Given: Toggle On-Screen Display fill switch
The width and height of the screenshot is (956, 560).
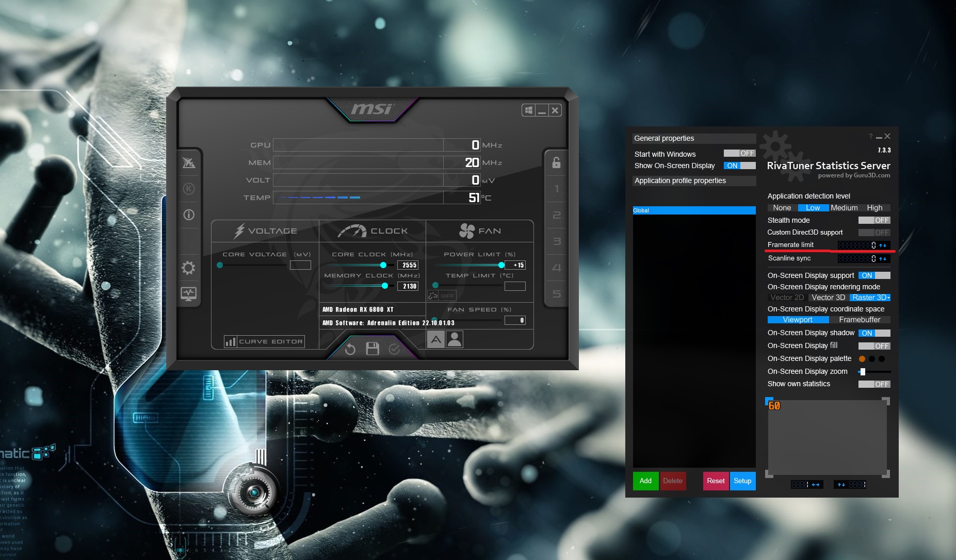Looking at the screenshot, I should pyautogui.click(x=874, y=346).
